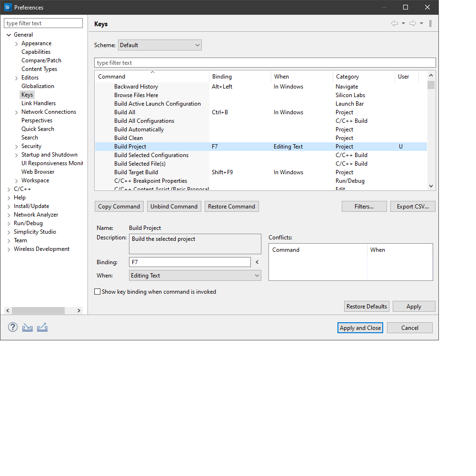This screenshot has height=476, width=476.
Task: Click the command list scroll down arrow
Action: tap(431, 186)
